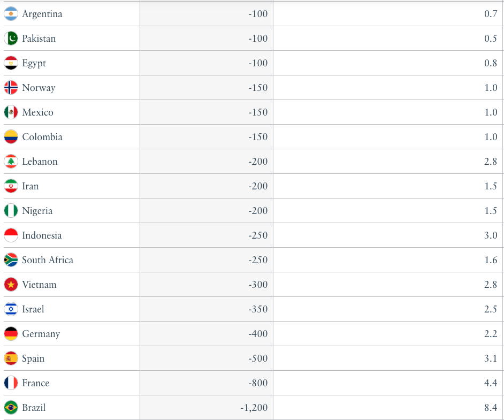The height and width of the screenshot is (420, 504).
Task: Click the Israel flag icon
Action: click(11, 309)
